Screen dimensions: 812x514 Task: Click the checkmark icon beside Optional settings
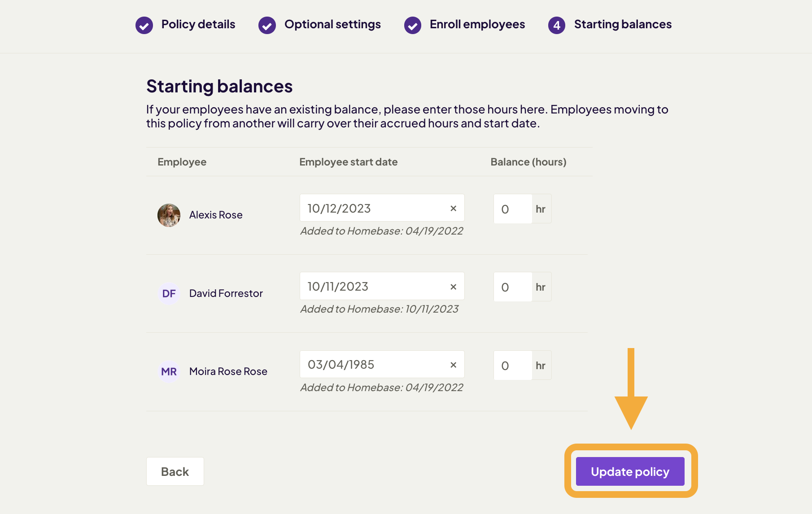click(x=266, y=26)
